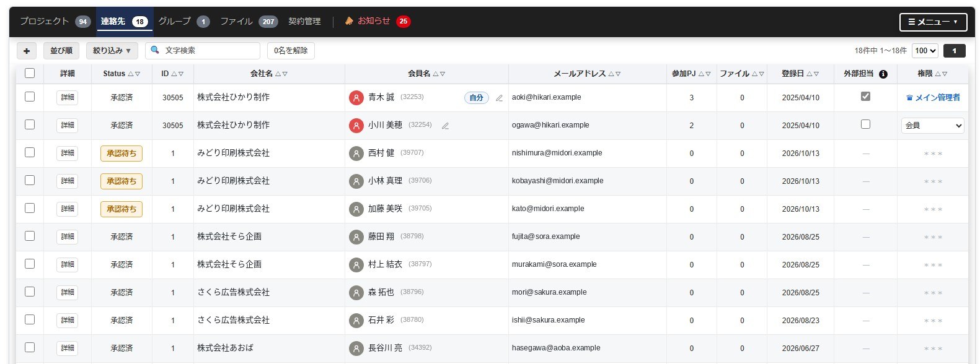The image size is (980, 364).
Task: Open the 100 rows-per-page selector
Action: pos(925,51)
